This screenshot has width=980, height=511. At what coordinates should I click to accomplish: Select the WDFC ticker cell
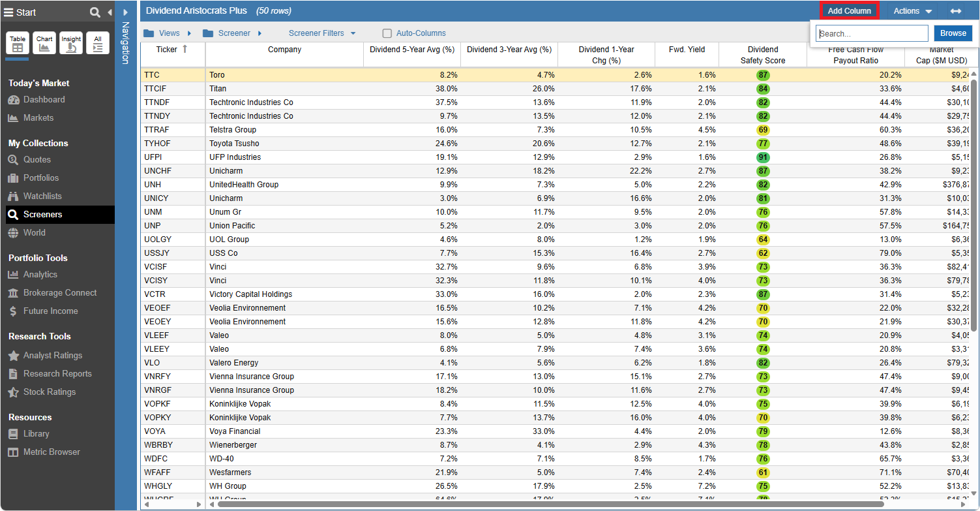173,459
